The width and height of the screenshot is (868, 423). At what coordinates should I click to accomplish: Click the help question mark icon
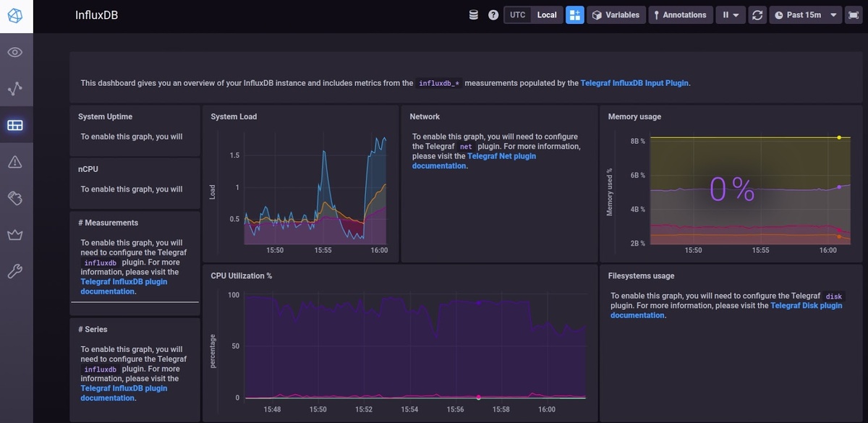pyautogui.click(x=493, y=14)
